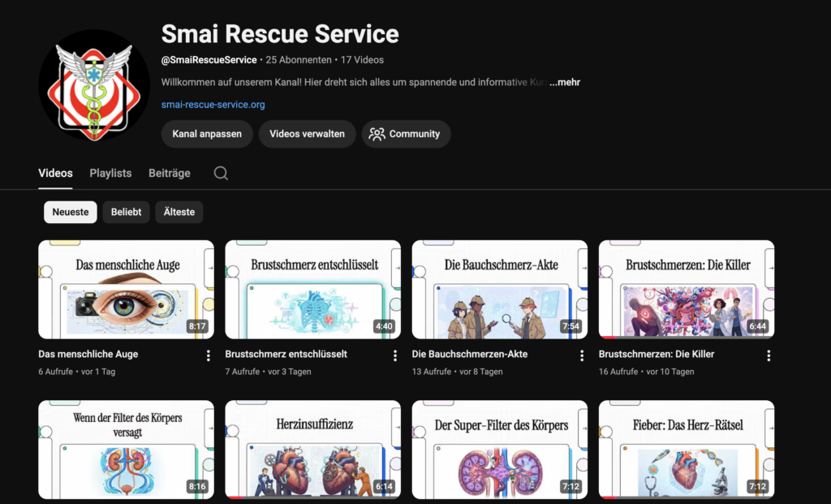Open Der Super-Filter des Körpers thumbnail
The height and width of the screenshot is (504, 831).
tap(500, 450)
